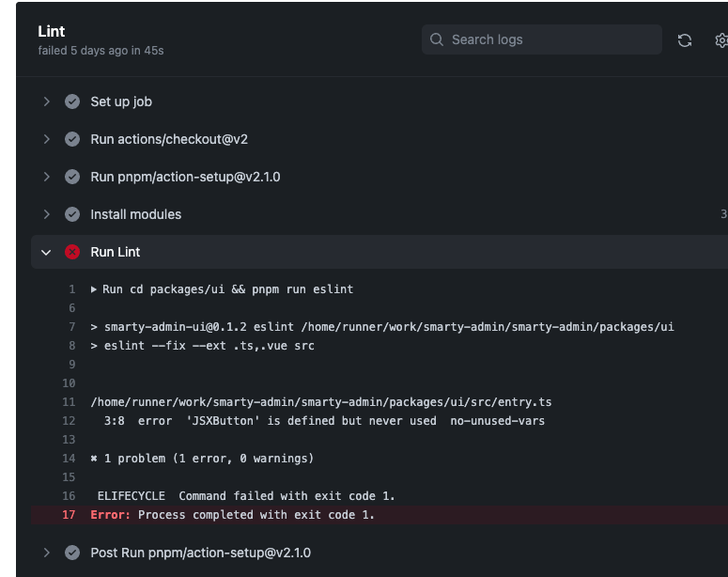Click line number 17 of the error log
Image resolution: width=728 pixels, height=577 pixels.
click(69, 515)
